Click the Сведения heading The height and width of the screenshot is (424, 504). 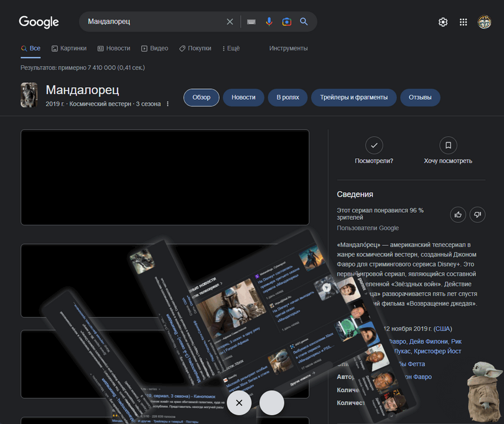point(355,194)
